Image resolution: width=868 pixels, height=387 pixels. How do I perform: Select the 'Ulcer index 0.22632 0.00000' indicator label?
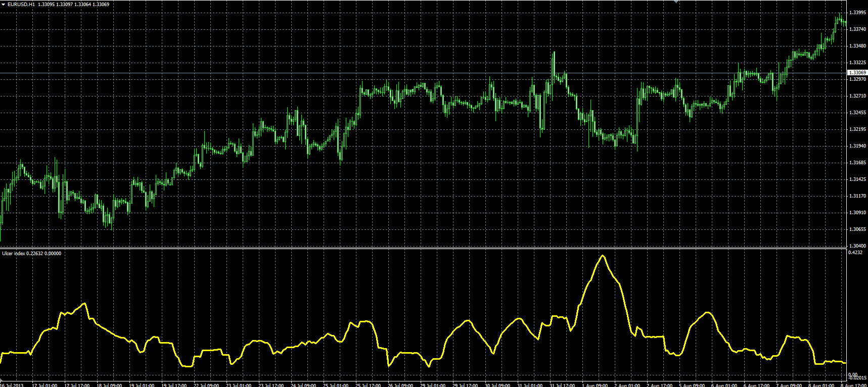click(32, 254)
